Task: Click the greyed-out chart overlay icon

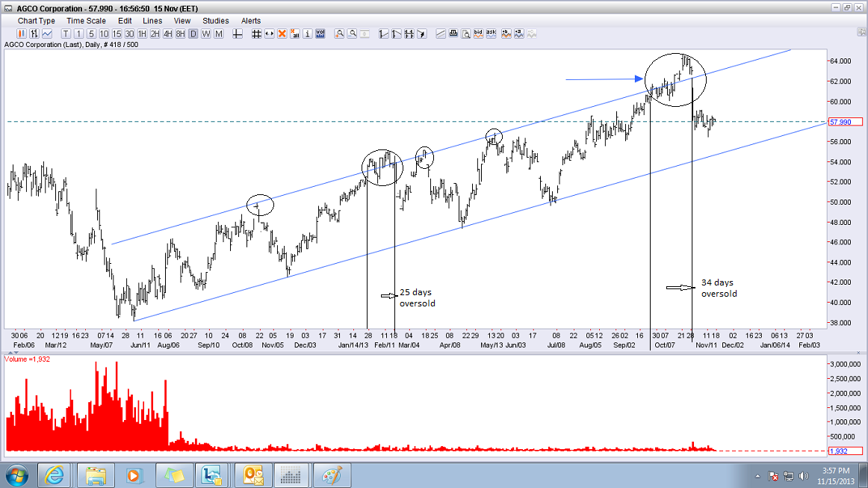Action: click(x=532, y=34)
